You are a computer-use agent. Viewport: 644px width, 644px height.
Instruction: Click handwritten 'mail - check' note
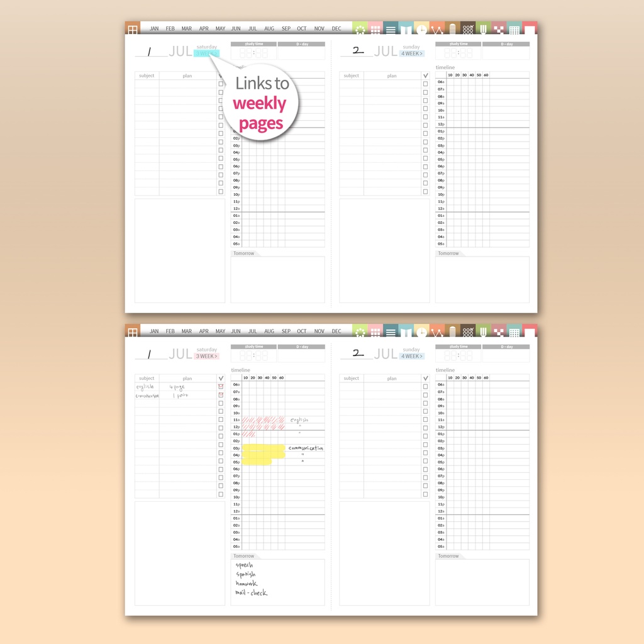coord(252,592)
